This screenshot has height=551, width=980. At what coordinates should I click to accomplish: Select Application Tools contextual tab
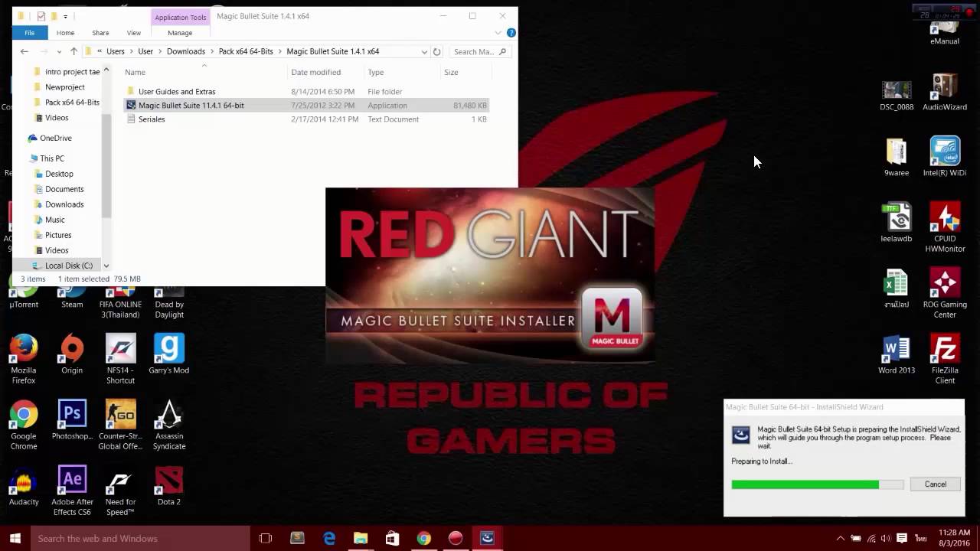point(180,17)
